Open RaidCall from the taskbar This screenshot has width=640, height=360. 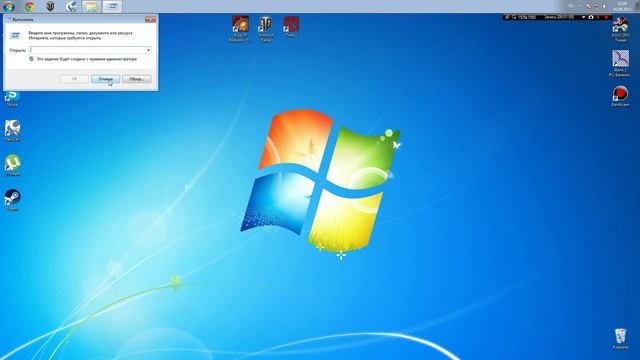[71, 6]
